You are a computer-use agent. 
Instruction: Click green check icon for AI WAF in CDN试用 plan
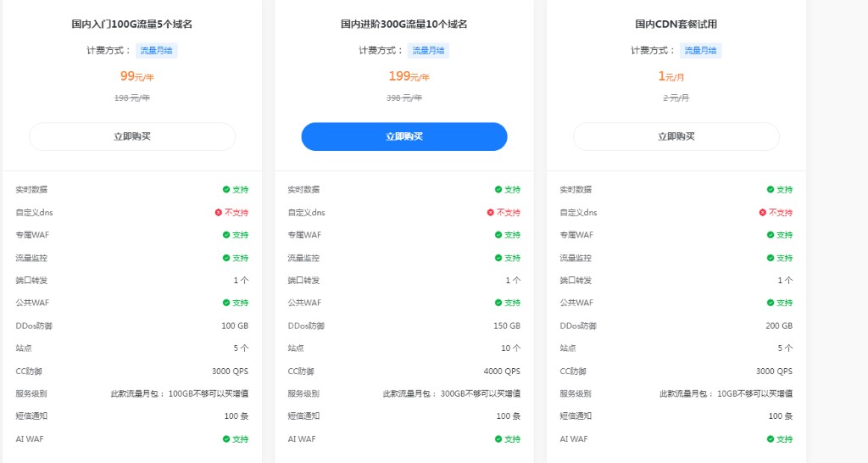(x=771, y=439)
